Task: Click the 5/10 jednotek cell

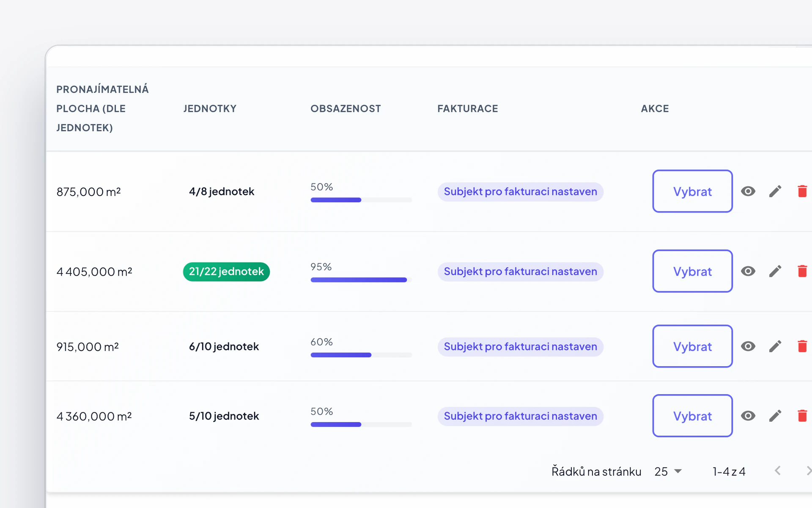Action: (224, 416)
